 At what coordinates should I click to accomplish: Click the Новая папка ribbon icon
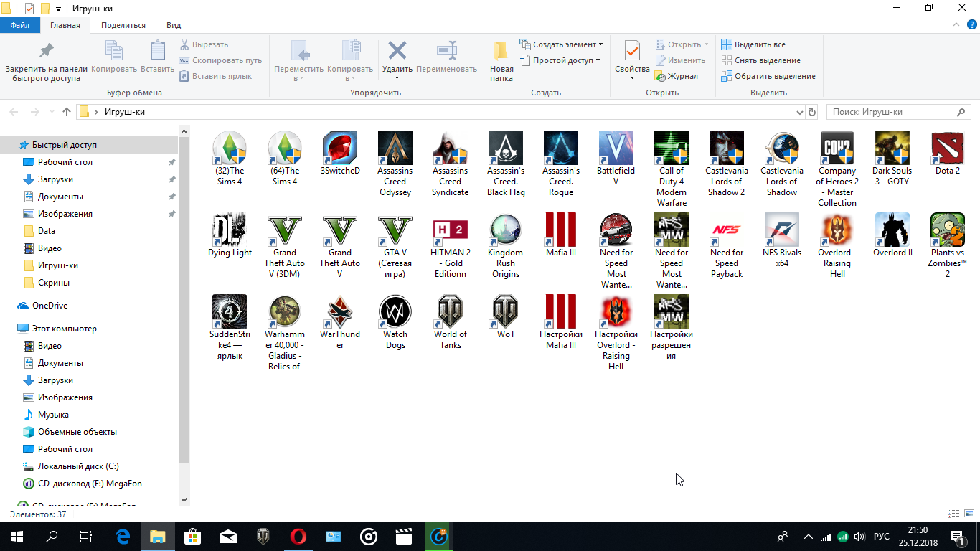pos(501,50)
